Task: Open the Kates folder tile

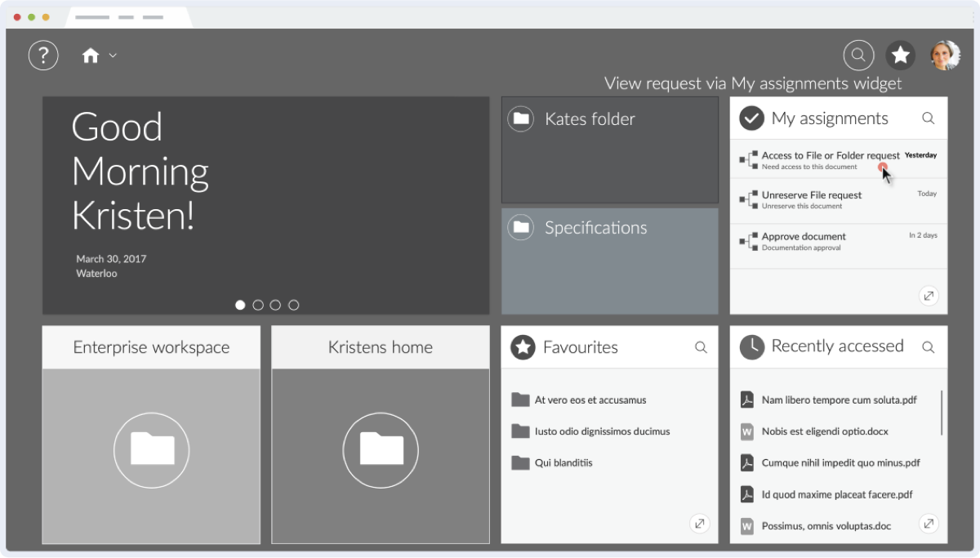Action: point(609,150)
